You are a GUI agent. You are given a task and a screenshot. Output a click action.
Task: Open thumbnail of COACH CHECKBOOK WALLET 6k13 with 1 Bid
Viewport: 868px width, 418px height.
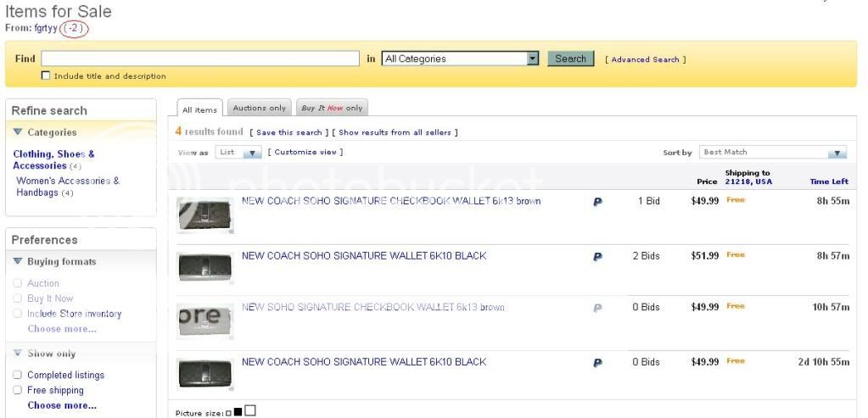tap(204, 215)
